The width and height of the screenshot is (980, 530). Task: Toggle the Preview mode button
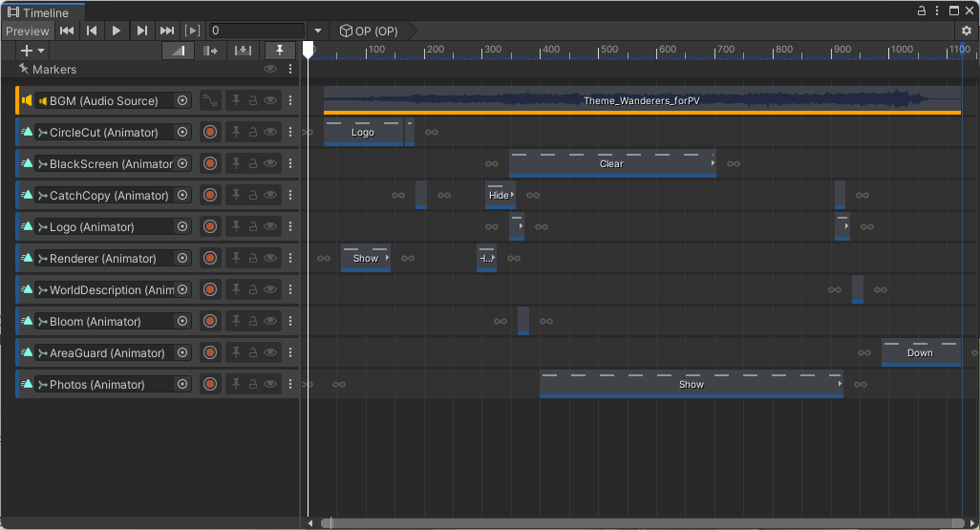[x=28, y=31]
